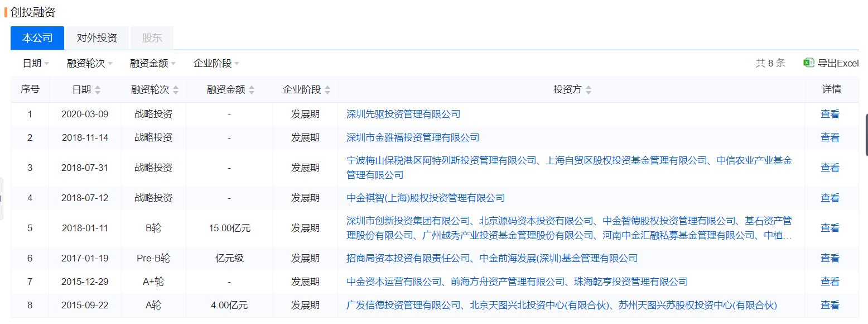The width and height of the screenshot is (868, 324).
Task: Open 深圳先驱投资管理有限公司 company link
Action: tap(402, 114)
